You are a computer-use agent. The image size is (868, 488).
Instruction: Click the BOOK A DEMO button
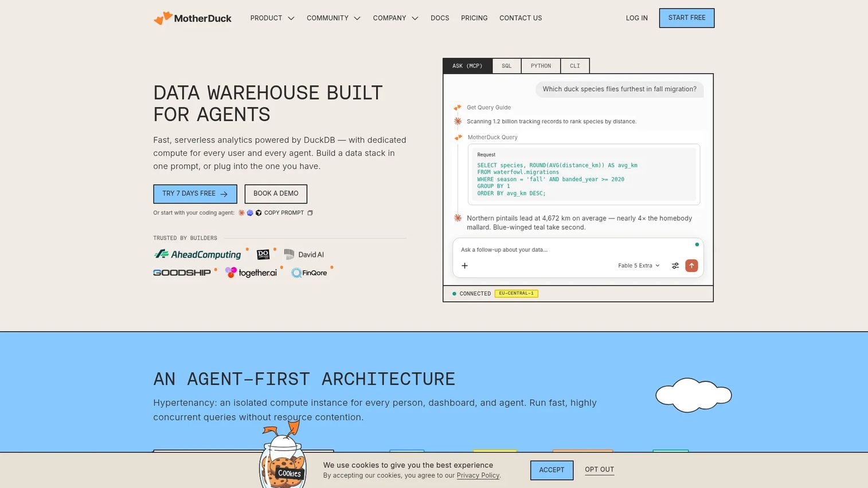pyautogui.click(x=276, y=194)
